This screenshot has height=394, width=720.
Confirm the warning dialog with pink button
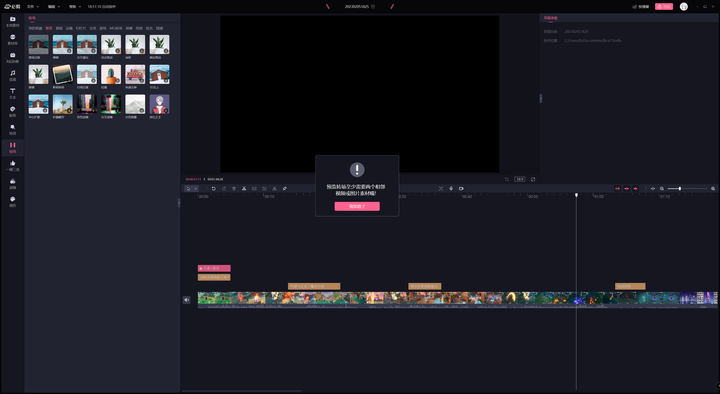coord(357,207)
